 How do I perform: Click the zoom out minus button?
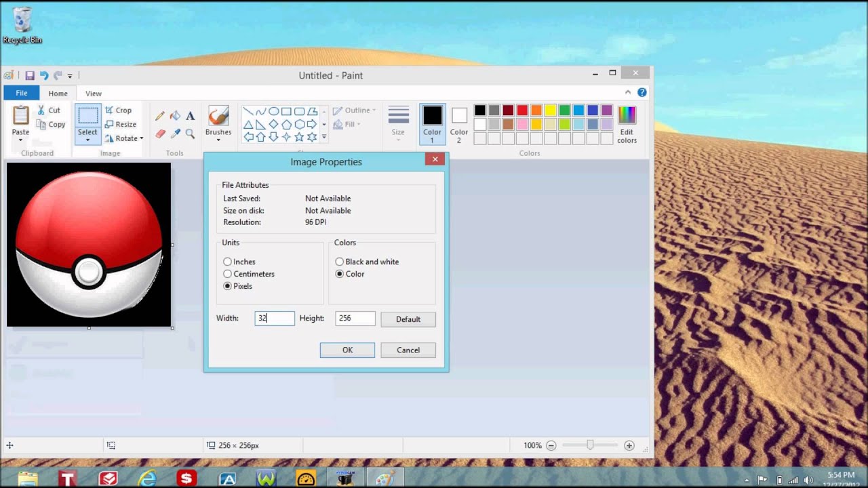pyautogui.click(x=551, y=445)
